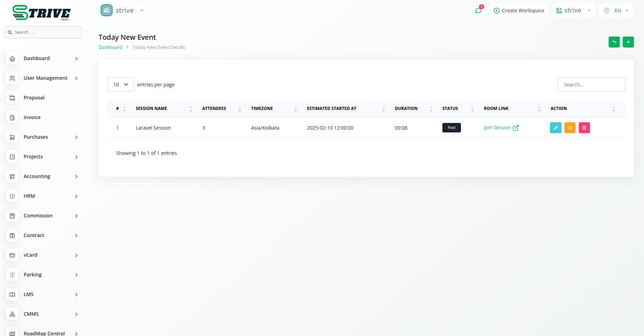Open the entries per page dropdown
This screenshot has height=336, width=644.
pos(120,85)
